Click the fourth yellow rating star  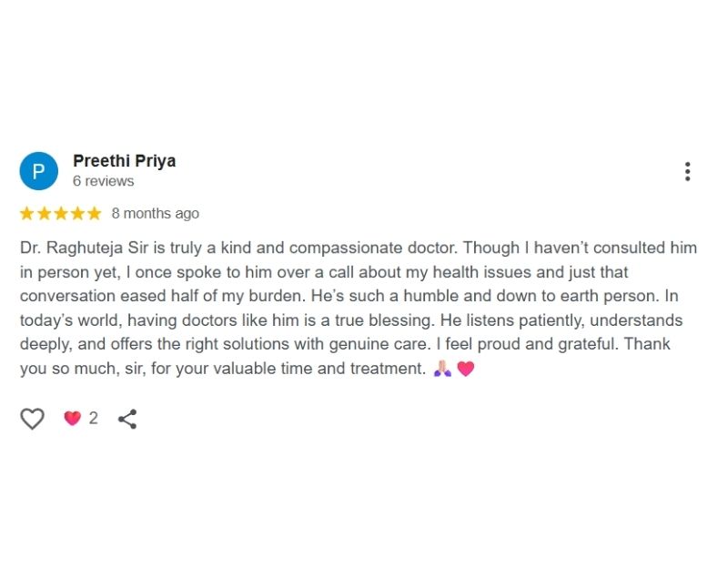(x=77, y=214)
